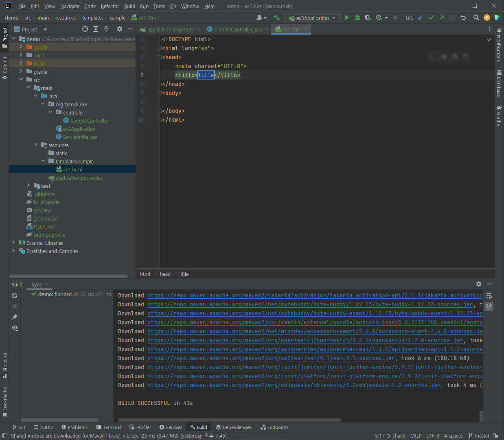Update project from Git blue arrow
504x440 pixels.
pyautogui.click(x=421, y=18)
